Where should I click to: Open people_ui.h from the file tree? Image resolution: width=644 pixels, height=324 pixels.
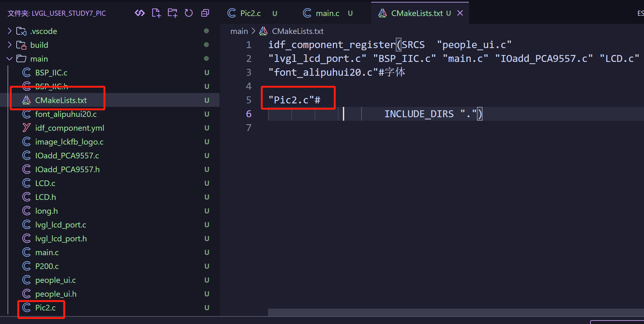(56, 294)
